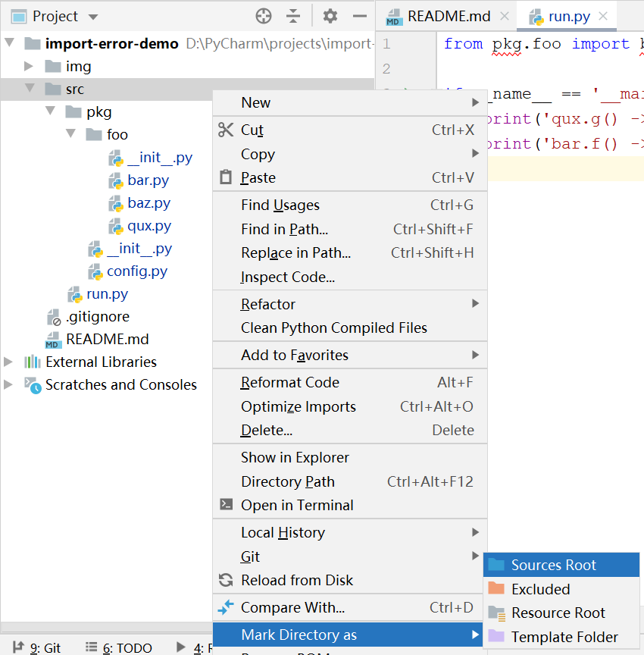Click the orange Excluded folder icon
The image size is (644, 655).
pos(496,588)
